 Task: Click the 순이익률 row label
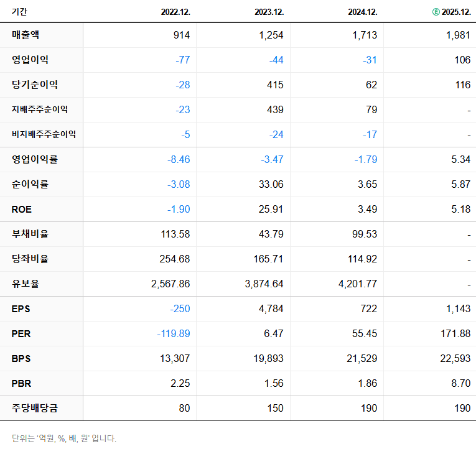[30, 184]
